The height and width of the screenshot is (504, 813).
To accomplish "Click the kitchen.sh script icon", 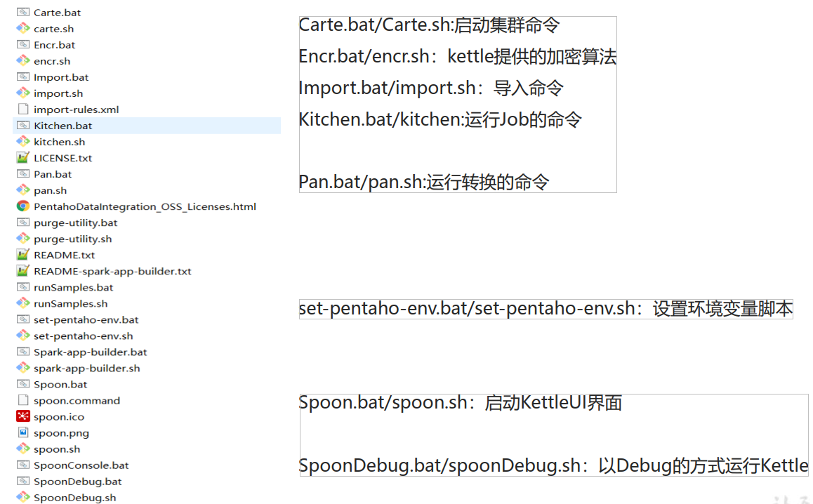I will [x=23, y=141].
